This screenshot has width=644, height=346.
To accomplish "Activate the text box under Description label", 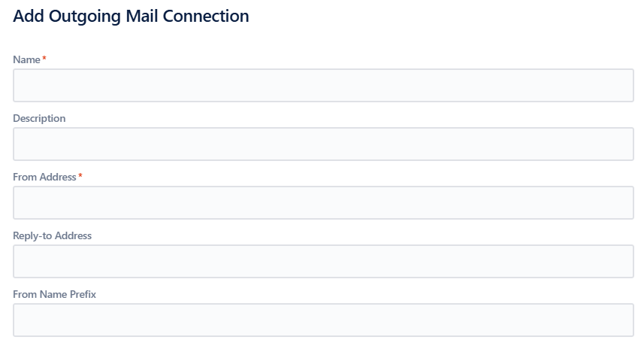I will [x=323, y=144].
